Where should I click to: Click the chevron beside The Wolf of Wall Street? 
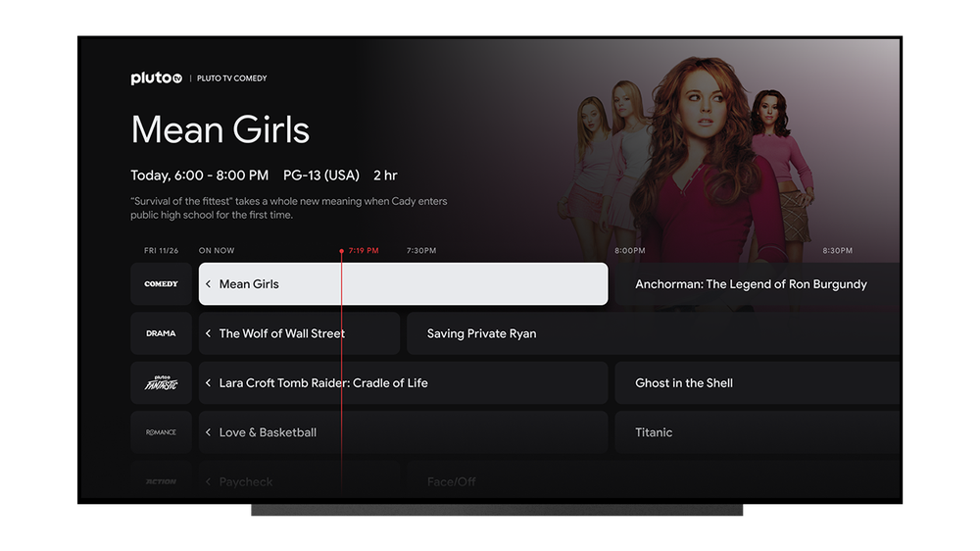coord(209,333)
